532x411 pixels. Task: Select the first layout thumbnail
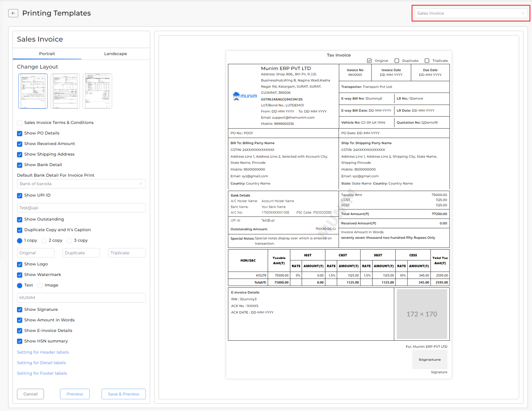(33, 91)
